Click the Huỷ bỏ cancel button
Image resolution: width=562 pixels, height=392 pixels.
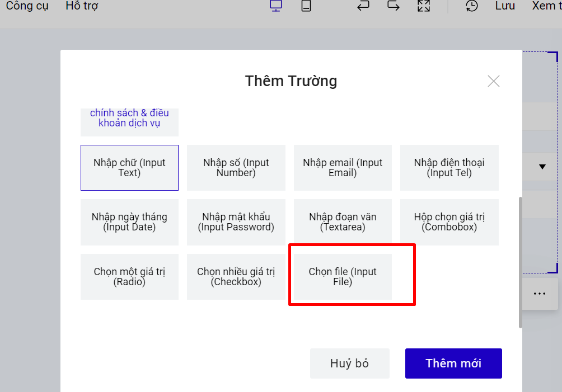350,363
